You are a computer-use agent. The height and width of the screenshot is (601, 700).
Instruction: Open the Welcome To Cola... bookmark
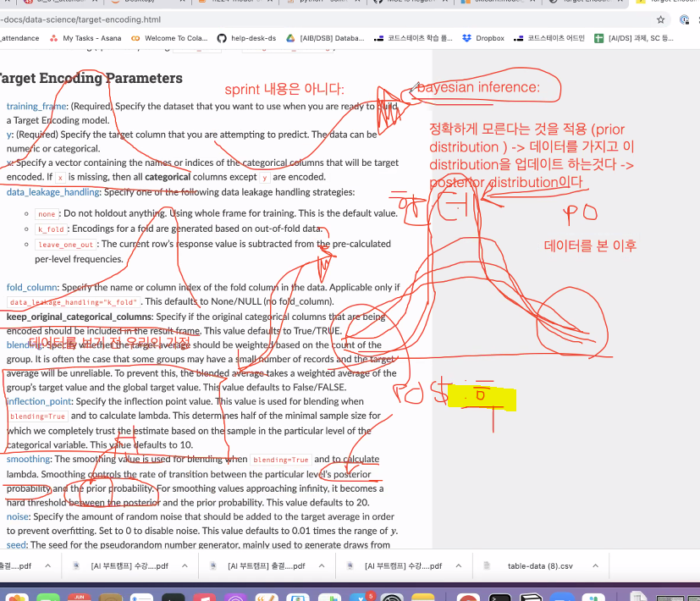tap(169, 38)
